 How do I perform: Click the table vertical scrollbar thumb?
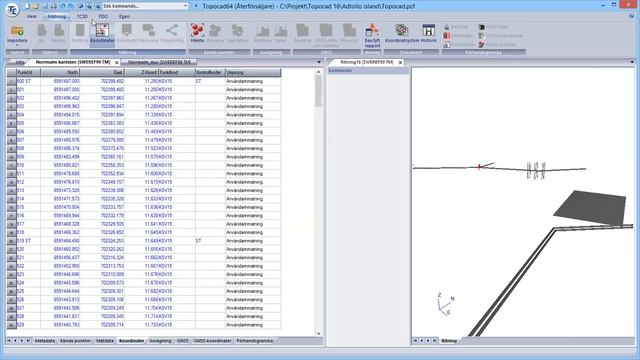coord(318,91)
